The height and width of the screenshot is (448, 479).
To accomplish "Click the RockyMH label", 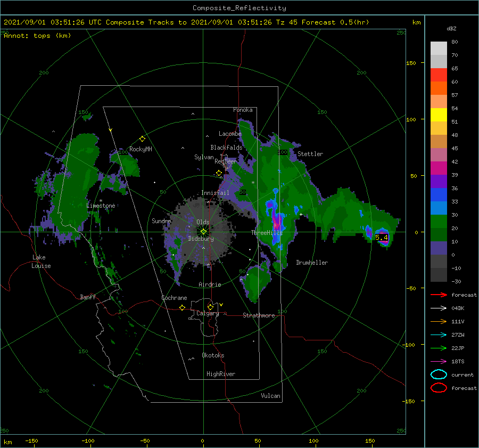I will pyautogui.click(x=141, y=149).
